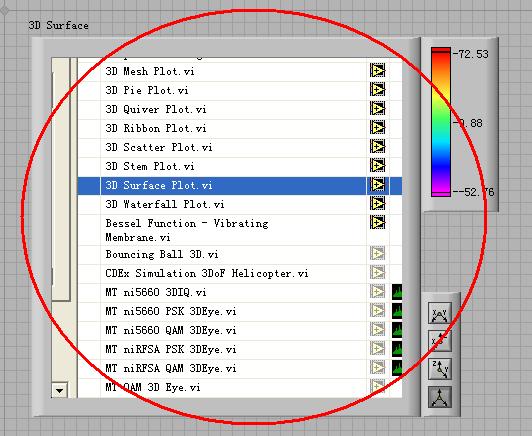Click the rainbow color ramp scale

[x=441, y=122]
